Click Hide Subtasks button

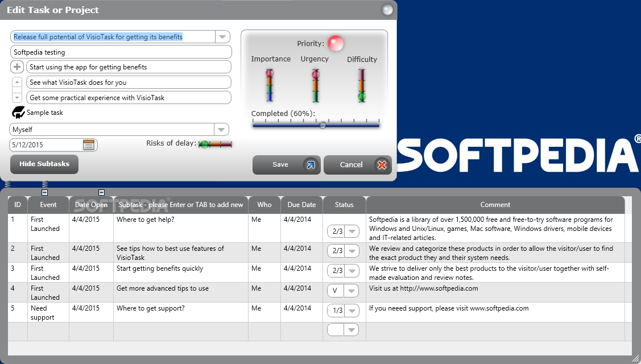click(44, 164)
